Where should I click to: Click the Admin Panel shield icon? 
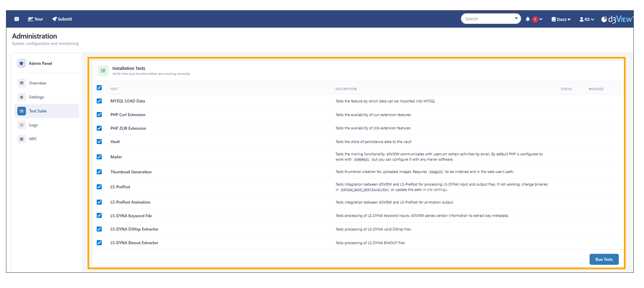click(x=22, y=63)
